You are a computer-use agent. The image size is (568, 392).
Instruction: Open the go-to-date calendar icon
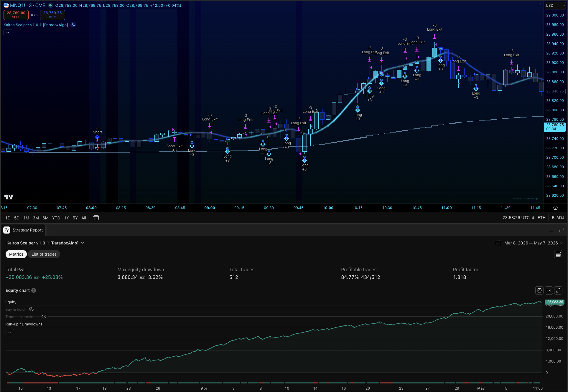pos(96,218)
